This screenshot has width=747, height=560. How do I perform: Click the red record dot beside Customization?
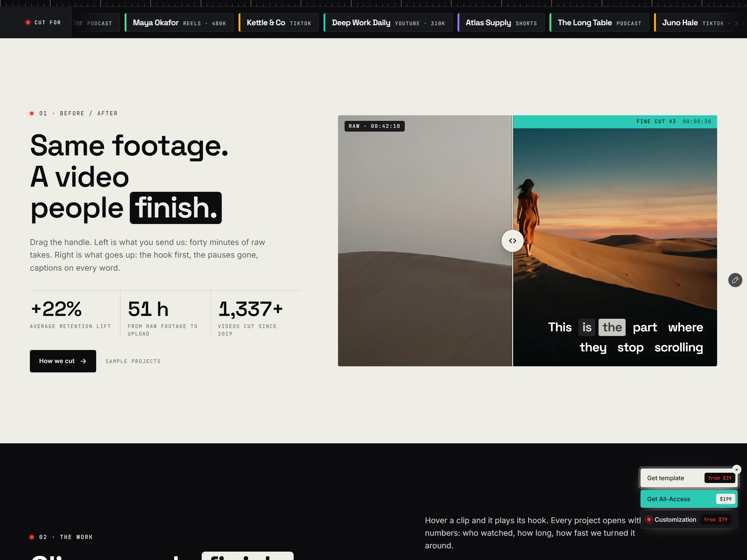pyautogui.click(x=649, y=519)
